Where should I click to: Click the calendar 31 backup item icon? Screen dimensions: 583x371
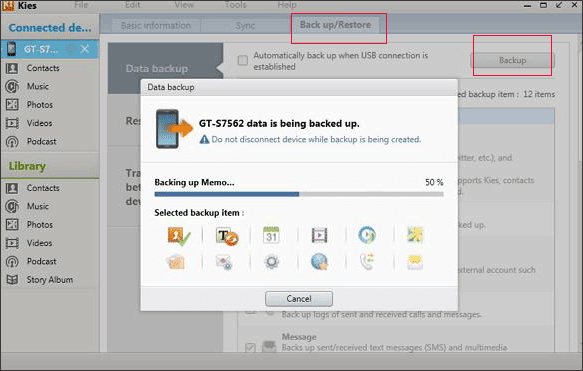[271, 235]
